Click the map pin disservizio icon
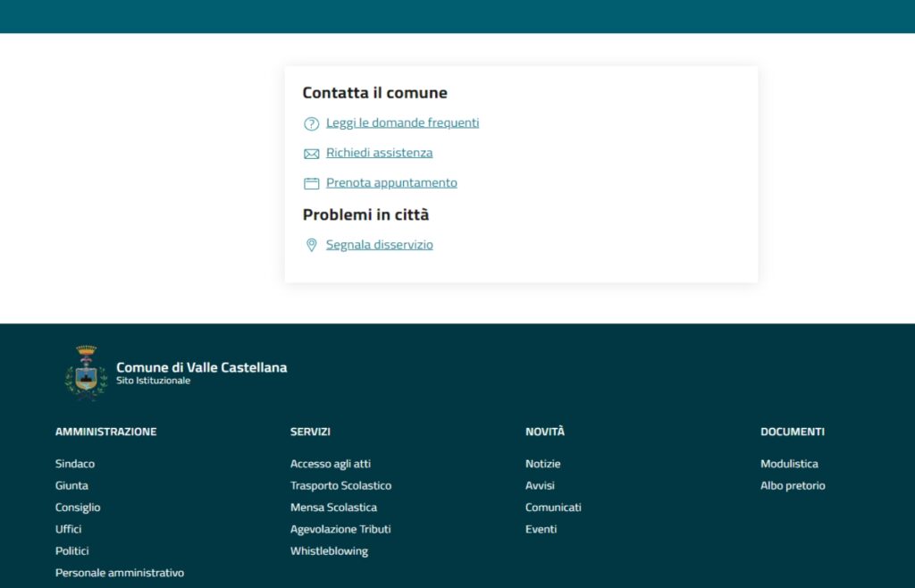This screenshot has height=588, width=915. pos(311,245)
